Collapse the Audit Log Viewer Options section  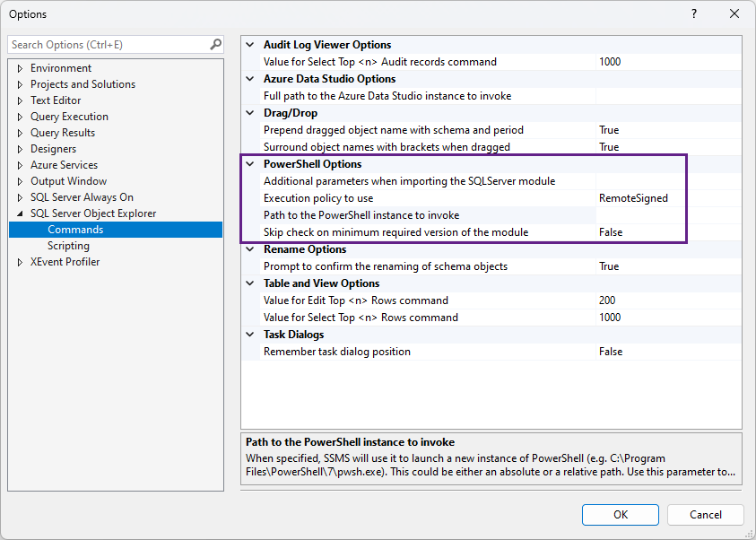point(249,45)
